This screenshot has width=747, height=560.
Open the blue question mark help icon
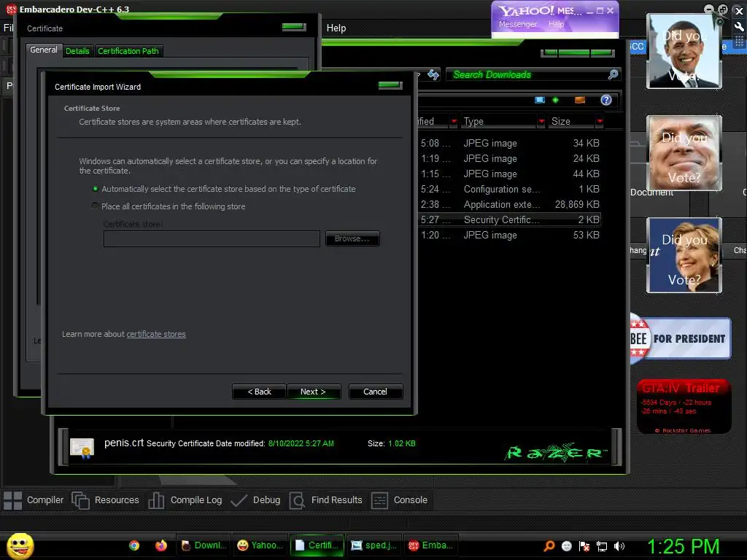(x=606, y=100)
